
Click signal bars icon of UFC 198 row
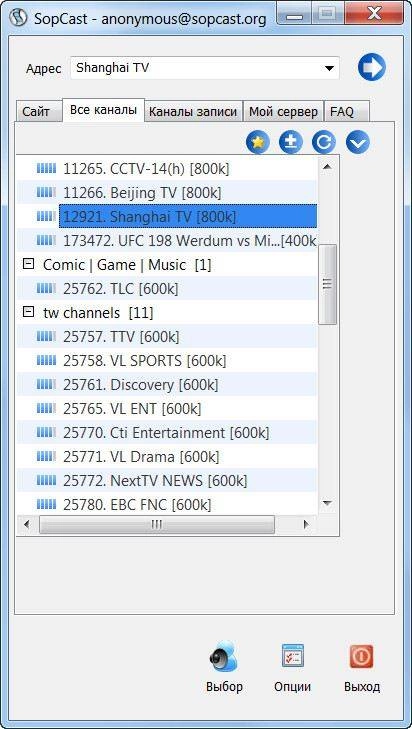[x=46, y=240]
